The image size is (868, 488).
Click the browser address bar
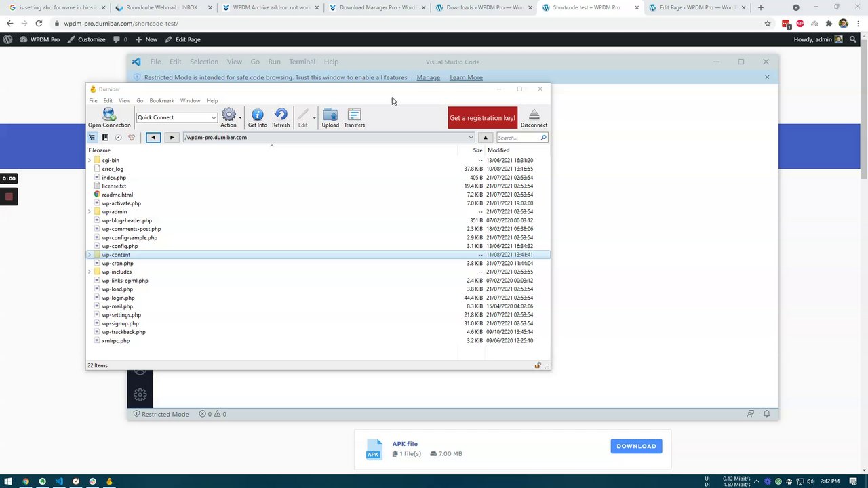point(407,23)
